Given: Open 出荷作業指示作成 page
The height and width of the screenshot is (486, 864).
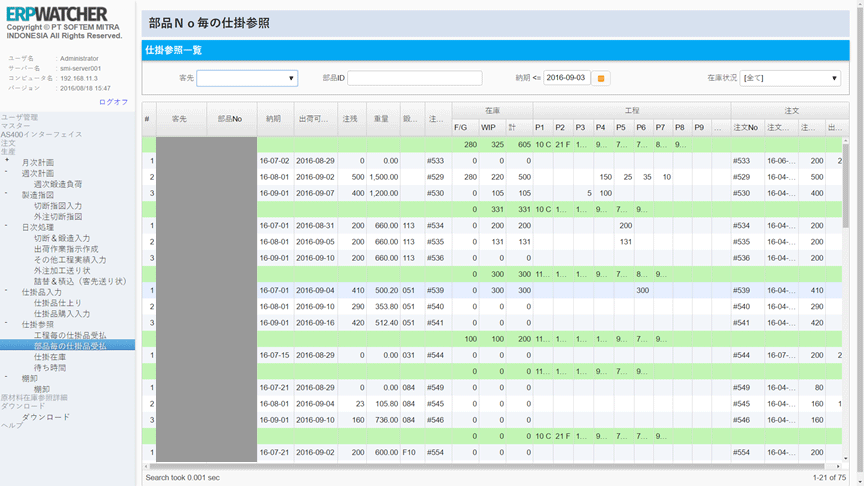Looking at the screenshot, I should tap(66, 249).
